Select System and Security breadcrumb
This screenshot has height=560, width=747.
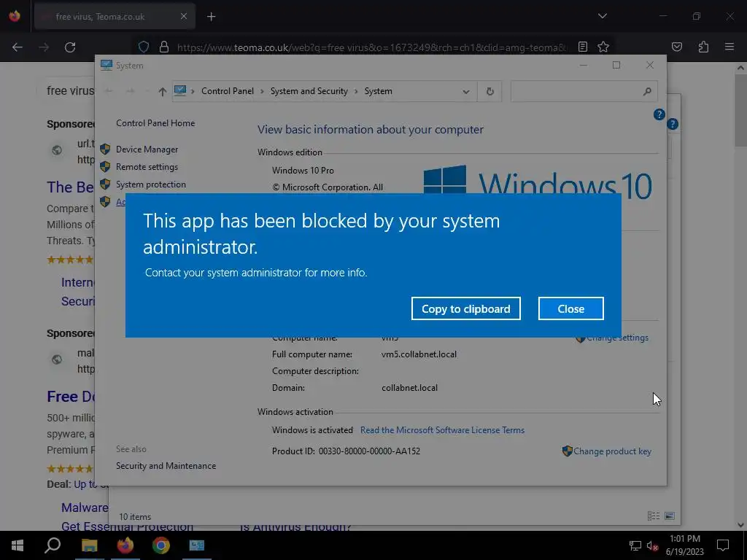point(309,91)
